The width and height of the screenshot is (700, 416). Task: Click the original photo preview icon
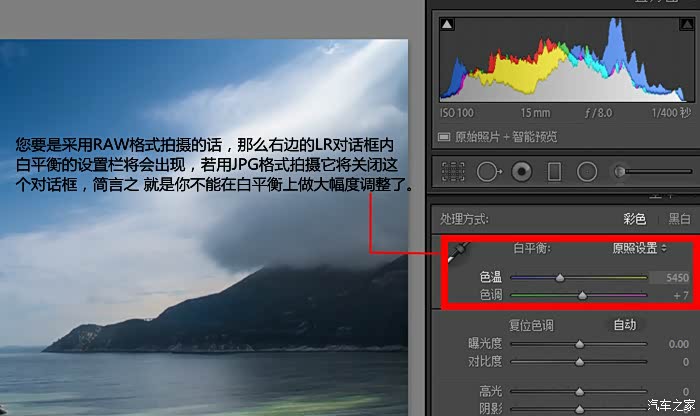(444, 137)
